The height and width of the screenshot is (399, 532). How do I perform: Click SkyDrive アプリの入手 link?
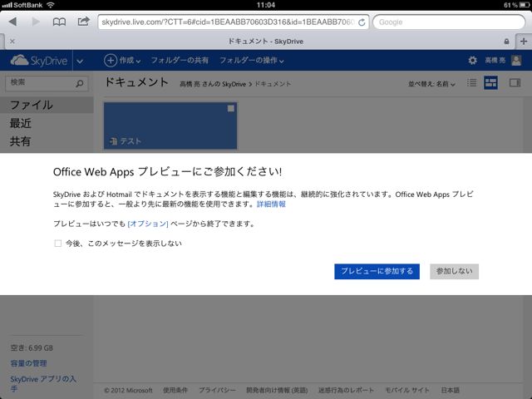point(43,383)
